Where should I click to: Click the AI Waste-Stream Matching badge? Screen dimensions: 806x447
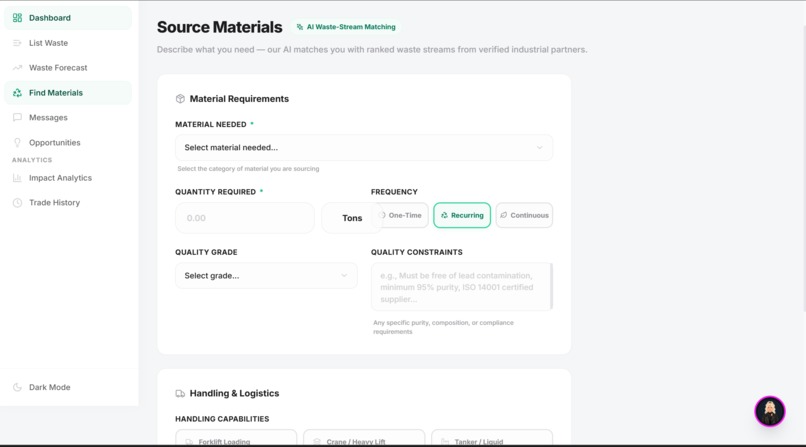[x=346, y=27]
